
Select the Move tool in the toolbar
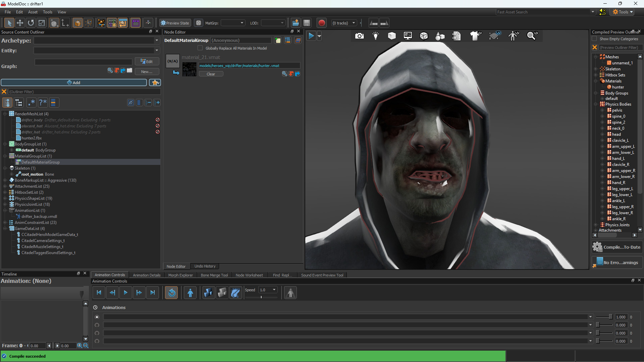tap(20, 23)
